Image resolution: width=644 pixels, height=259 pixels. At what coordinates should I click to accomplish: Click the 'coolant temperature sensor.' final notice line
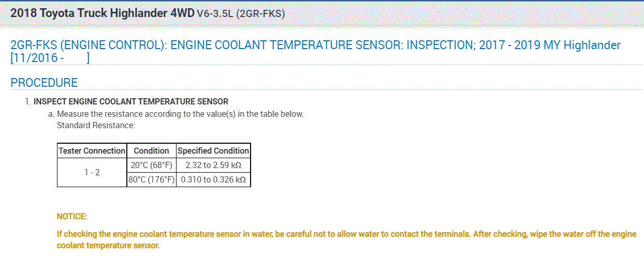pyautogui.click(x=108, y=246)
